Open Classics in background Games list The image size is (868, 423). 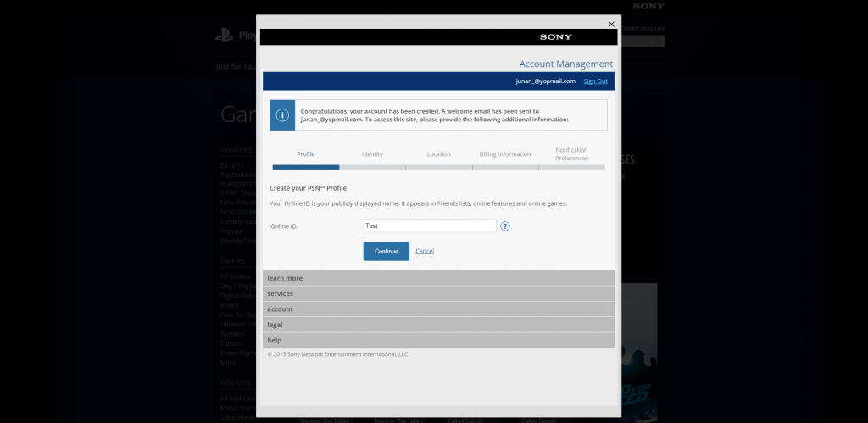click(x=231, y=343)
